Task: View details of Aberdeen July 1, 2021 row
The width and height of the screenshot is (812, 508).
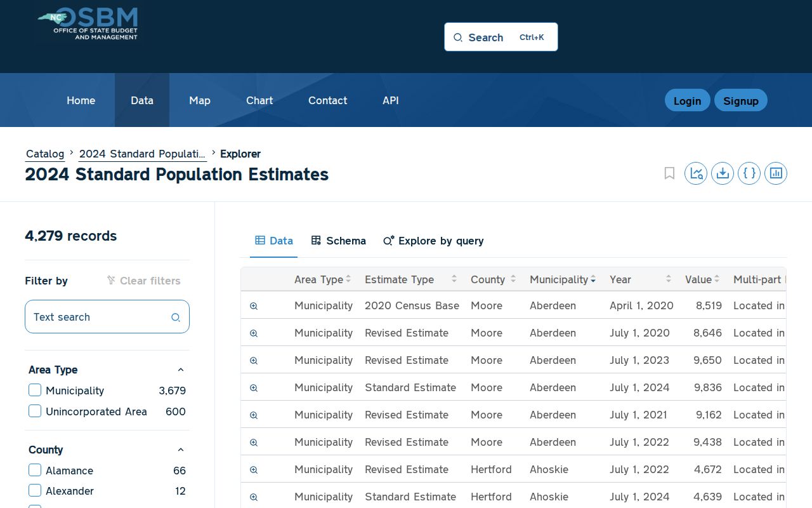Action: click(x=254, y=415)
